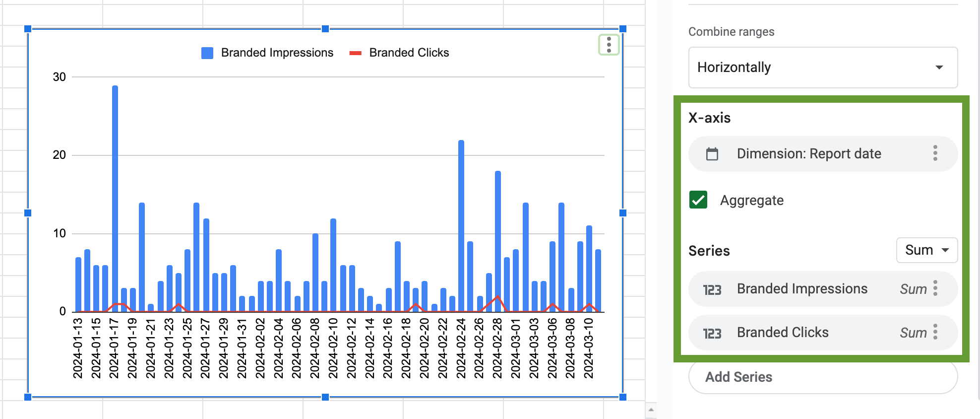Image resolution: width=980 pixels, height=419 pixels.
Task: Click the tallest bar at 2024-01-17
Action: coord(115,199)
